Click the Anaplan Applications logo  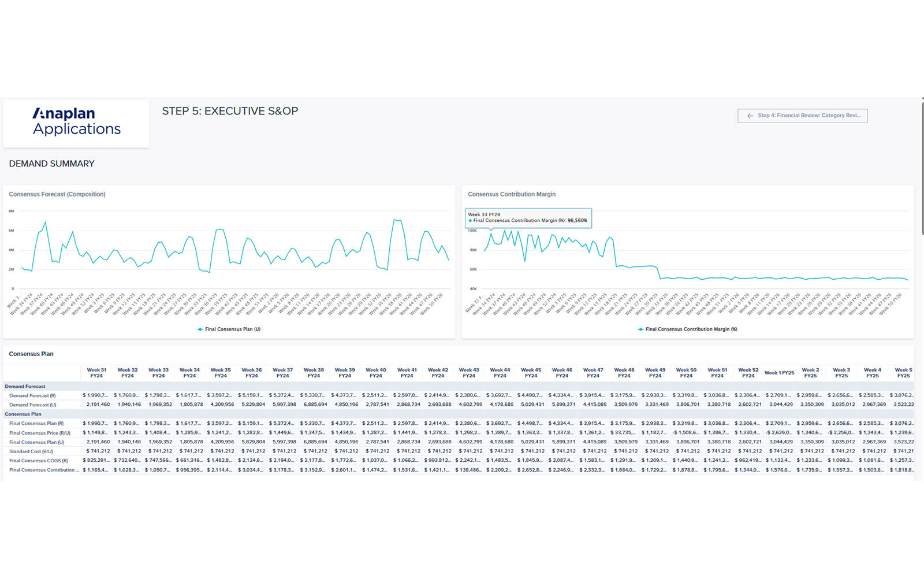point(76,122)
